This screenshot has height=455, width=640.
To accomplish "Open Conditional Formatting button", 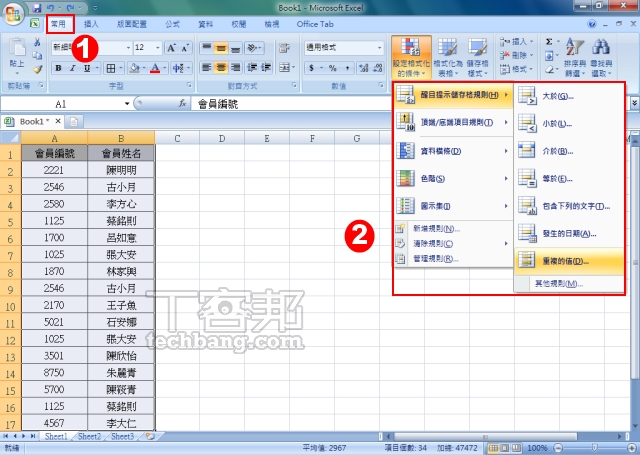I will pyautogui.click(x=411, y=57).
